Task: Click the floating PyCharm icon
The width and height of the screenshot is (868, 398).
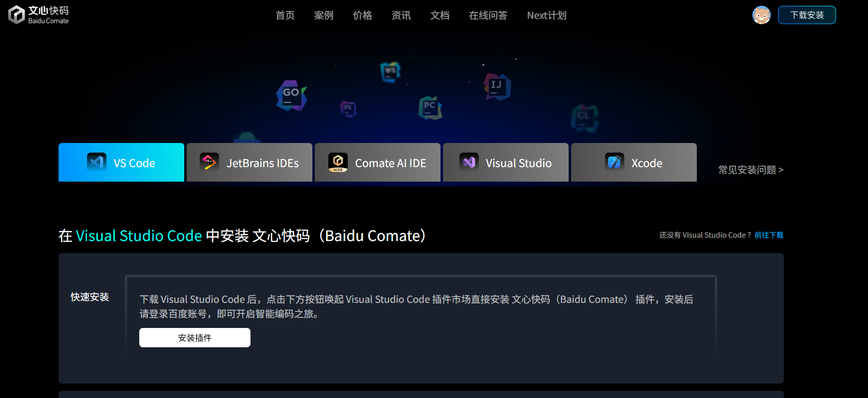Action: 430,108
